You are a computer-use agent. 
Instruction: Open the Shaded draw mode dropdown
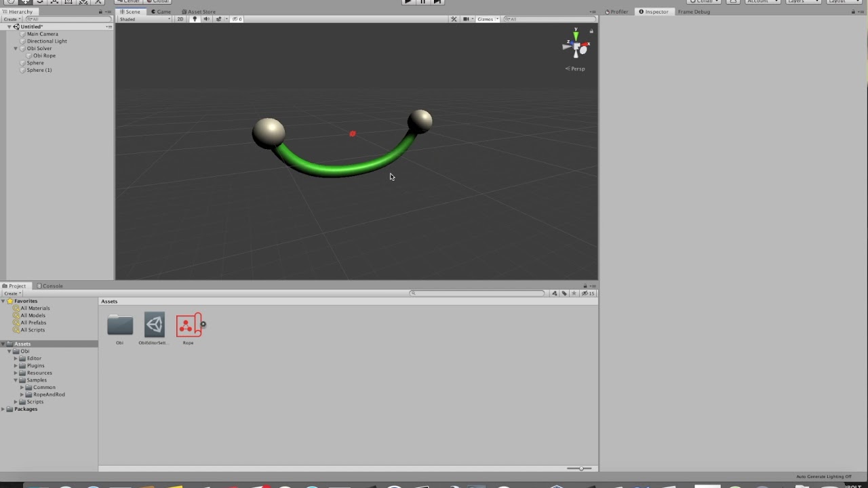[145, 19]
